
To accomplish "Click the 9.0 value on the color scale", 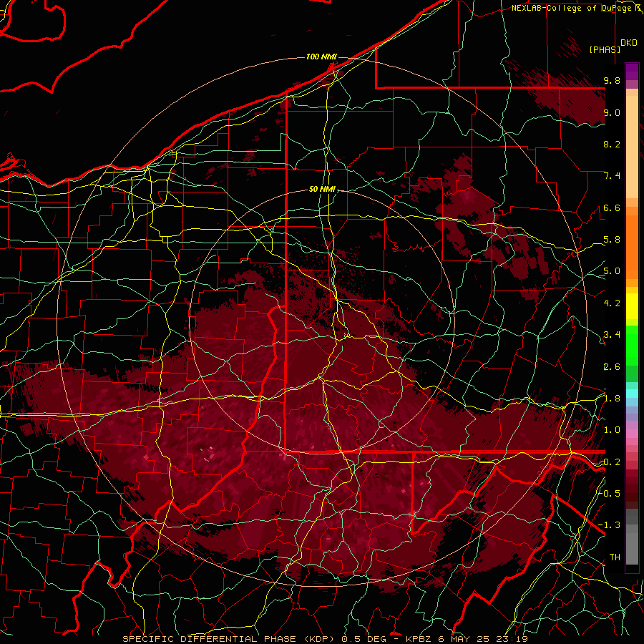I will coord(612,112).
